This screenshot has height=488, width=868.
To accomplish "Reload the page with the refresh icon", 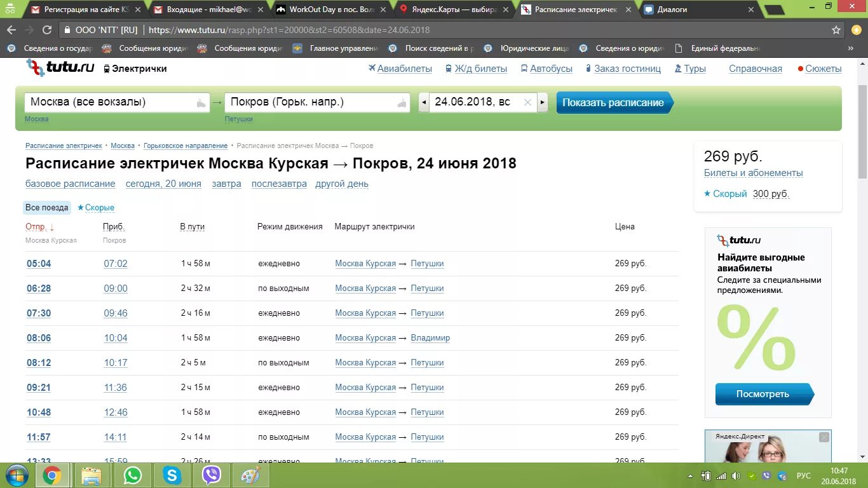I will [46, 30].
